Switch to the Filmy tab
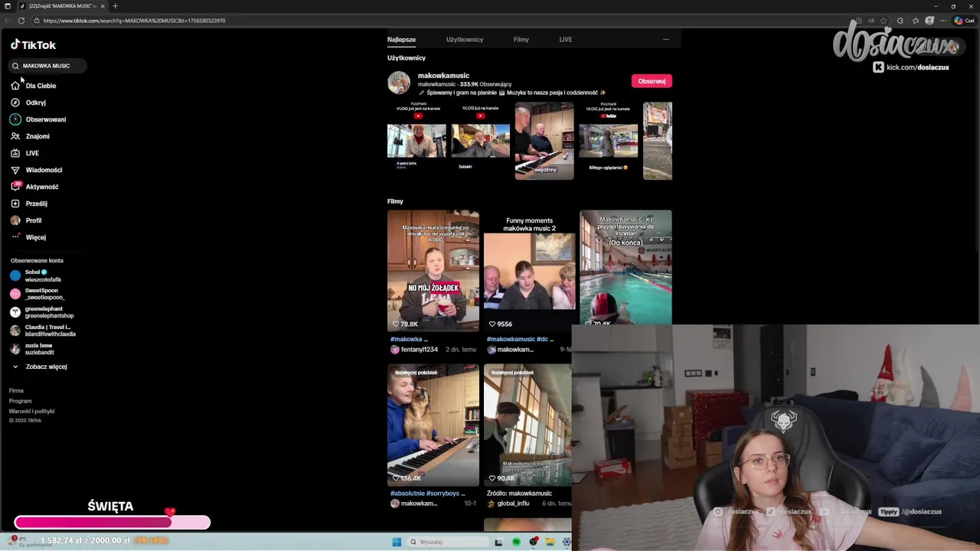 coord(521,39)
